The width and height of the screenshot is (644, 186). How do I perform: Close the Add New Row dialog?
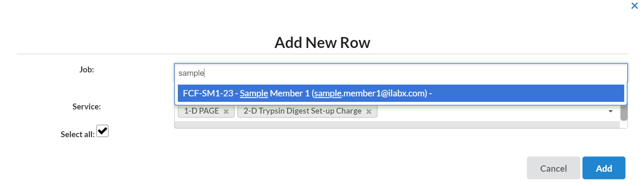click(x=634, y=6)
